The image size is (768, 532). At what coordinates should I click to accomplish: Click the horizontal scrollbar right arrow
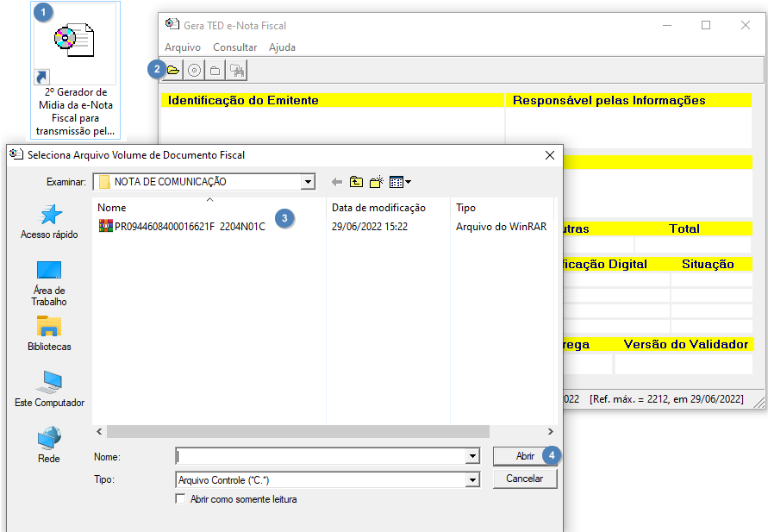(551, 432)
